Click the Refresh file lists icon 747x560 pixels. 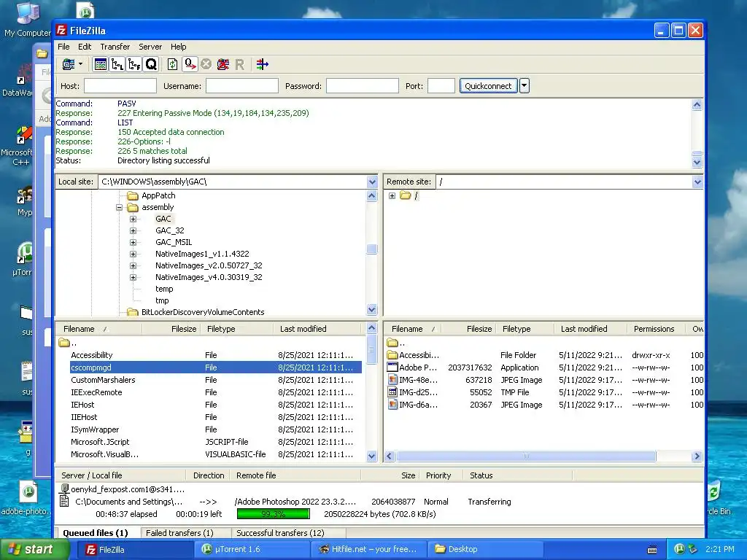pos(172,64)
